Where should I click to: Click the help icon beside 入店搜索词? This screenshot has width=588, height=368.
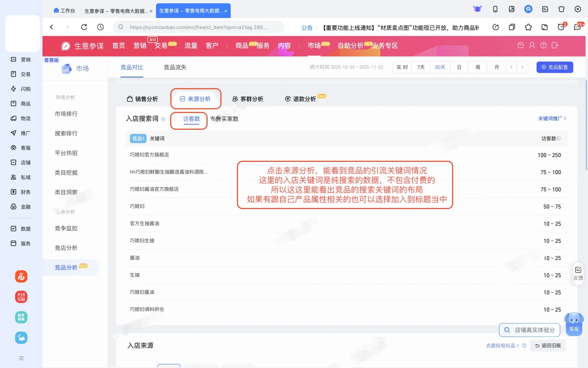pyautogui.click(x=163, y=119)
